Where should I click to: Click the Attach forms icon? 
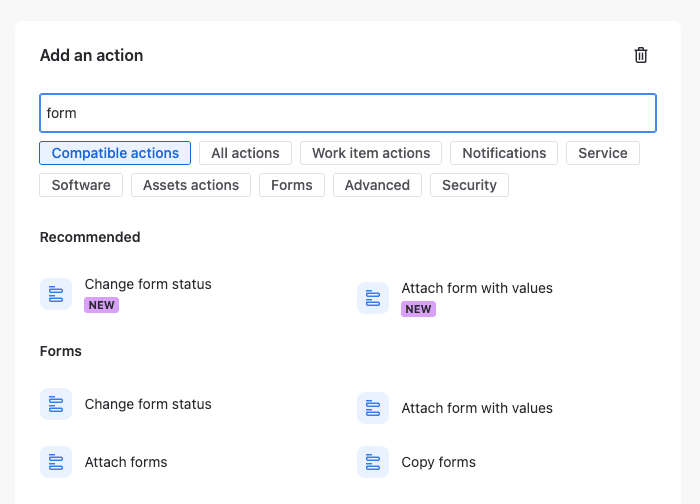point(56,462)
